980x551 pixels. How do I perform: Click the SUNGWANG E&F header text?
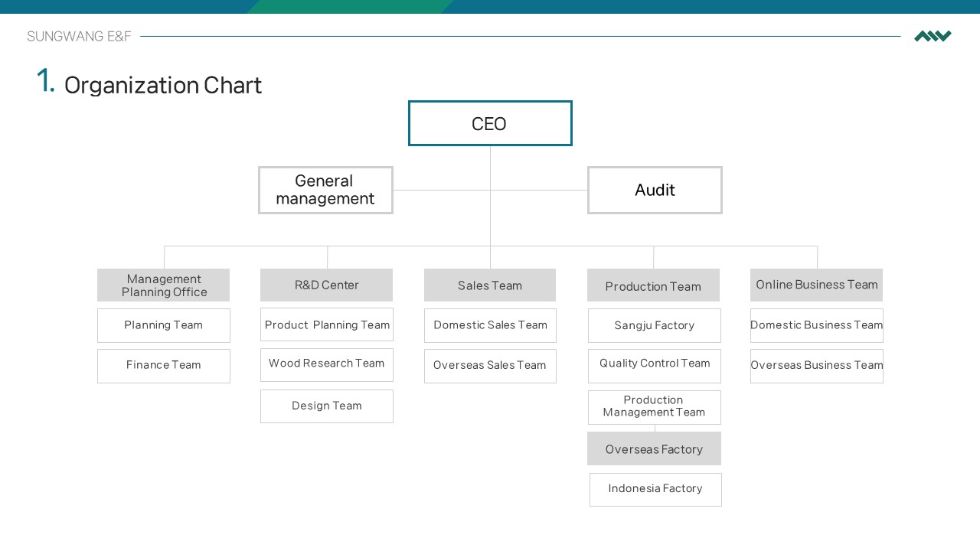[79, 36]
